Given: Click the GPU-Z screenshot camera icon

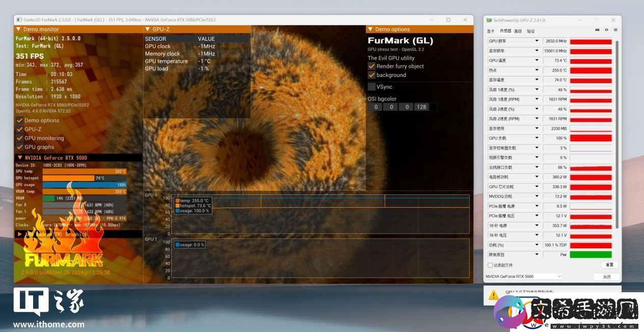Looking at the screenshot, I should 597,30.
